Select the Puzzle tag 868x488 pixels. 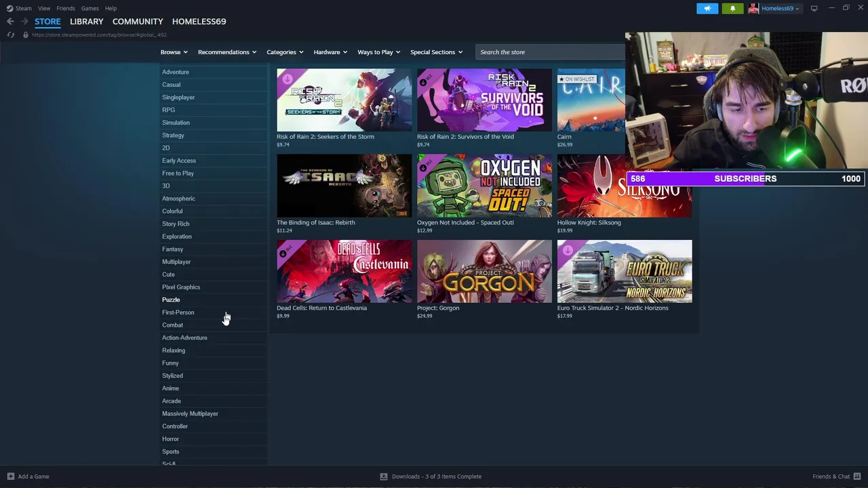171,300
